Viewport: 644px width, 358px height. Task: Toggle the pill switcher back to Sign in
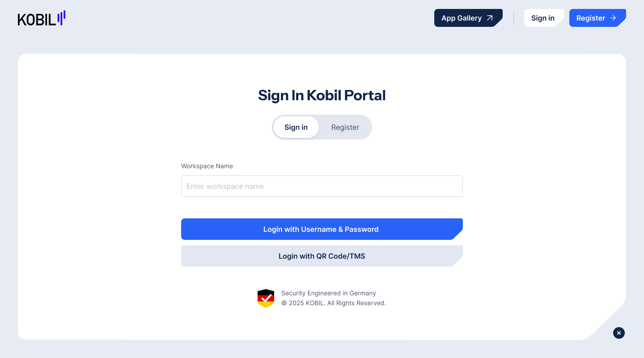coord(296,127)
